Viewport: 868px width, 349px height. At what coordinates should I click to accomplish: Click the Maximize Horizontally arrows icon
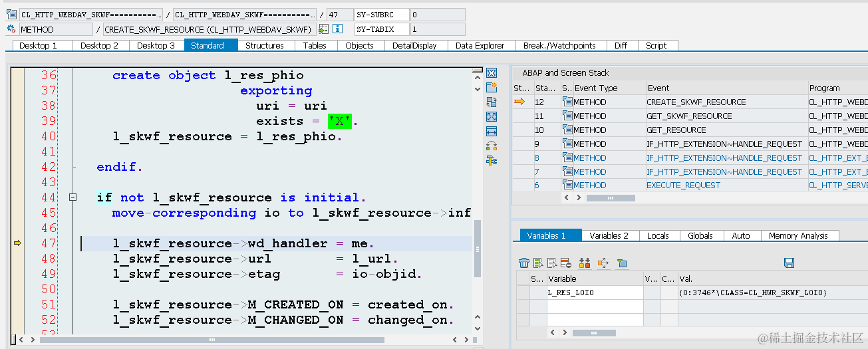pos(492,132)
